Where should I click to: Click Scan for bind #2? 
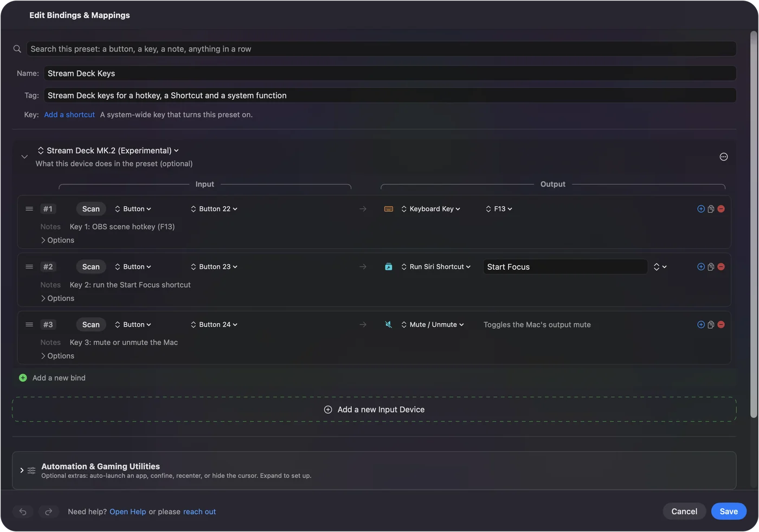[91, 267]
